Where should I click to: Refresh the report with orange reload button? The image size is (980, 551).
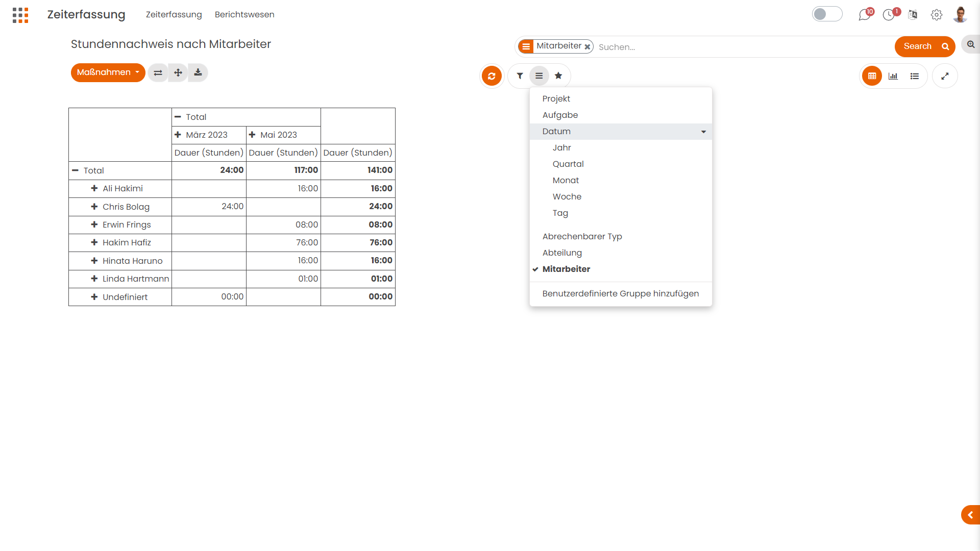(492, 76)
